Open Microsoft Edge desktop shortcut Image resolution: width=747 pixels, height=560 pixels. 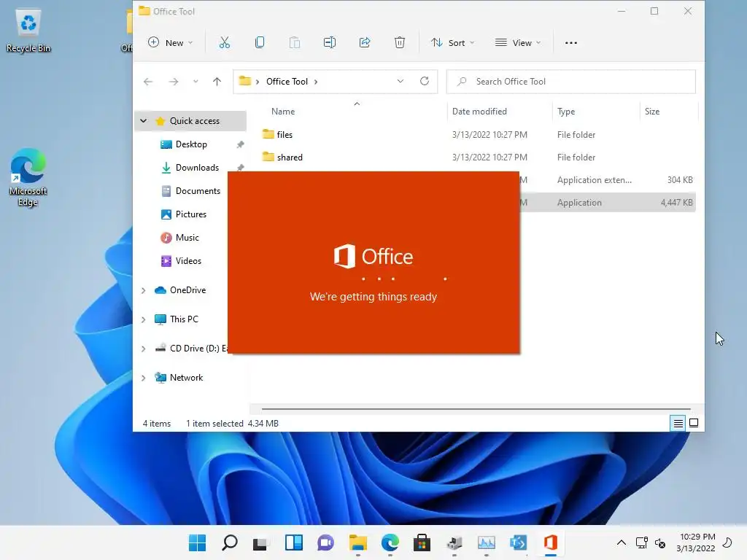point(28,176)
